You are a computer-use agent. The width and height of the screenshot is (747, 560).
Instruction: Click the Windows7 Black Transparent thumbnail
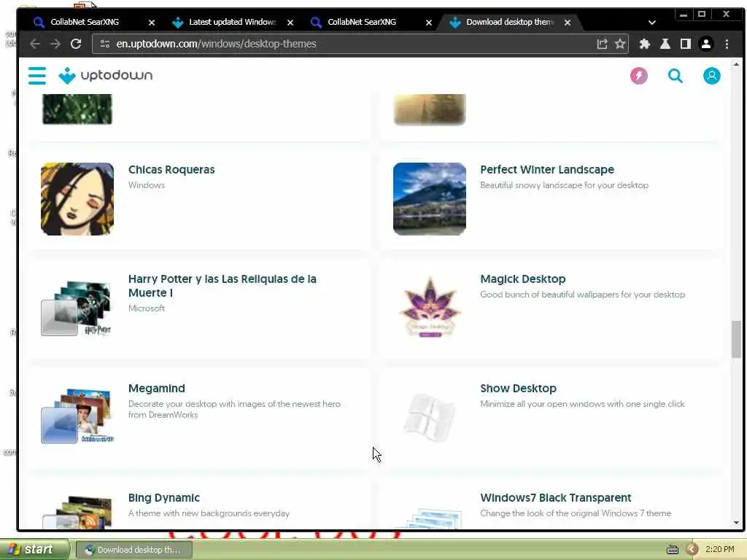click(430, 518)
